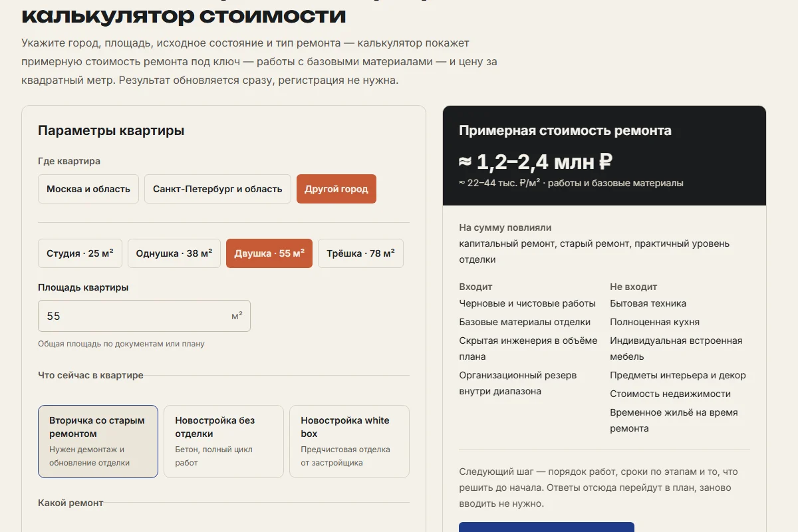
Task: Click "Базовые материалы отделки" item
Action: point(525,322)
